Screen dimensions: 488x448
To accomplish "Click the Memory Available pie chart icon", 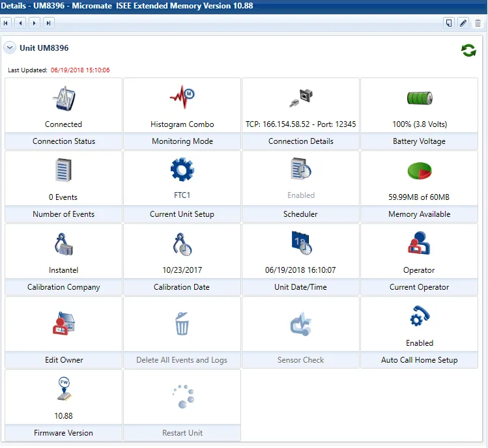I will [x=420, y=171].
